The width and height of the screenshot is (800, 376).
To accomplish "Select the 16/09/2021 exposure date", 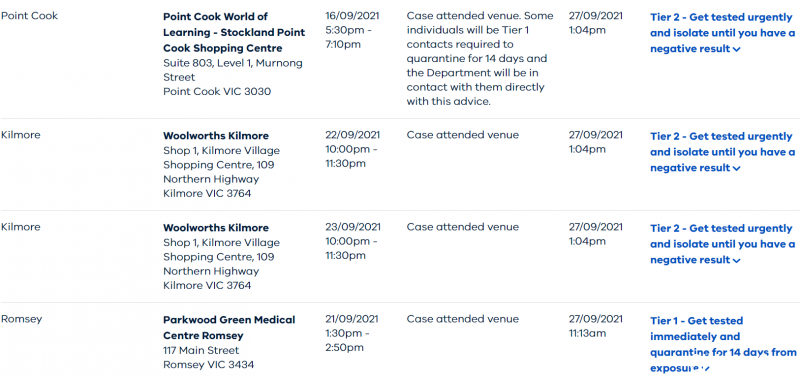I will 353,15.
